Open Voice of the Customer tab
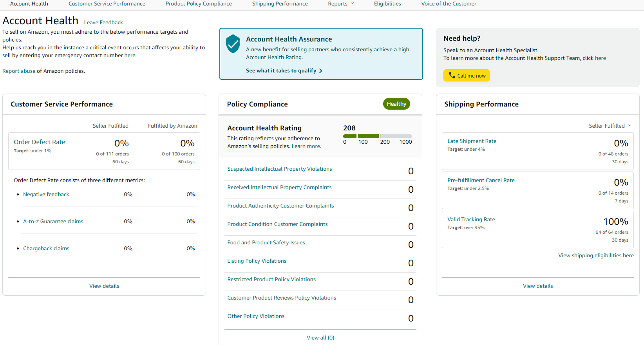The image size is (644, 345). click(449, 4)
